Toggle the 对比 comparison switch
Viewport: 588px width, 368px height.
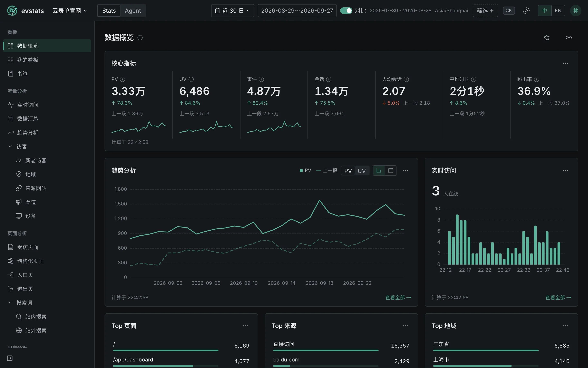pos(346,11)
